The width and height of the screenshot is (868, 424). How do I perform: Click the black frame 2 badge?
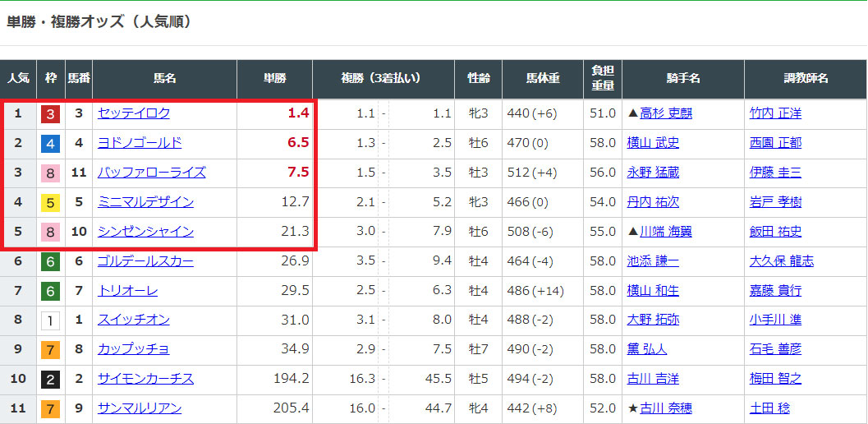pos(51,379)
